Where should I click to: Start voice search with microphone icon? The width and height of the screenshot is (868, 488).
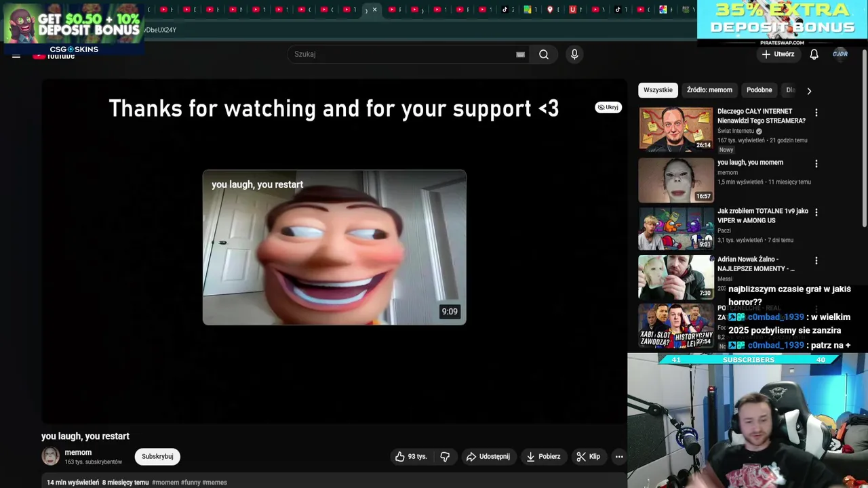(574, 54)
